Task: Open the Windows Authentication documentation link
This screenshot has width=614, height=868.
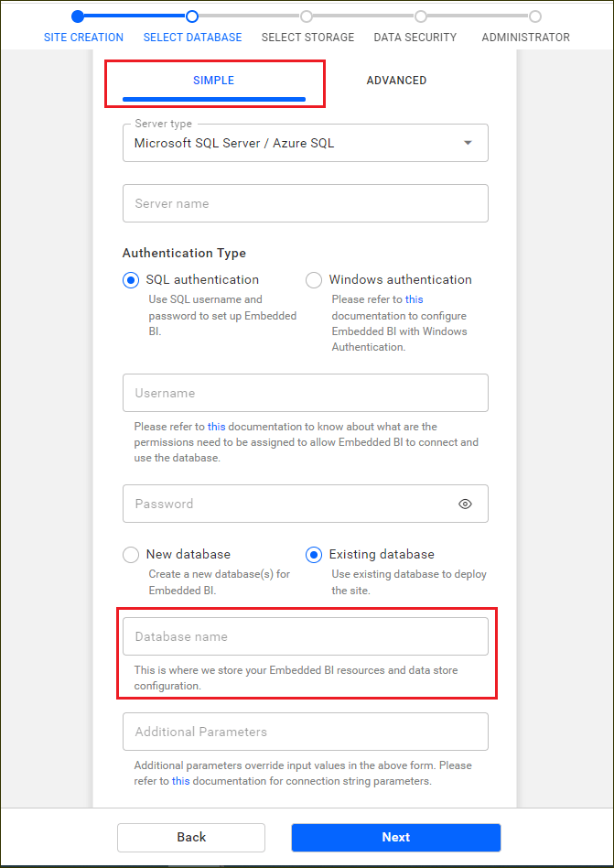Action: pos(414,298)
